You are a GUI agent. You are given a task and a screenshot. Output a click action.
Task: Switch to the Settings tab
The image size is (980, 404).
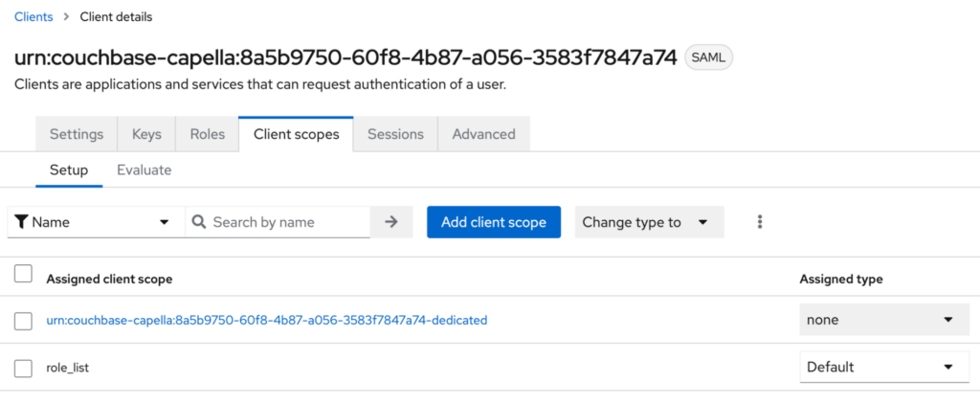77,134
